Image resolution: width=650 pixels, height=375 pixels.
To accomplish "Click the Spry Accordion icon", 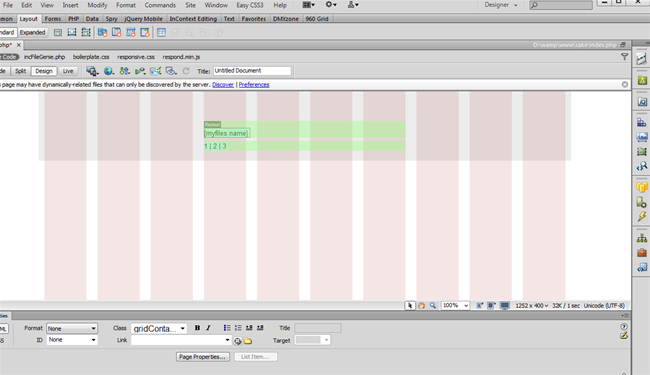I will click(x=131, y=32).
